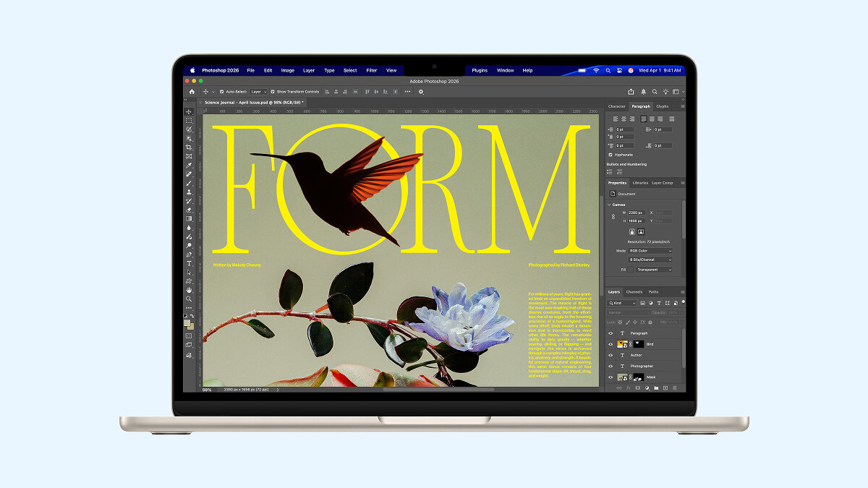
Task: Switch to the Glyphs tab
Action: (663, 106)
